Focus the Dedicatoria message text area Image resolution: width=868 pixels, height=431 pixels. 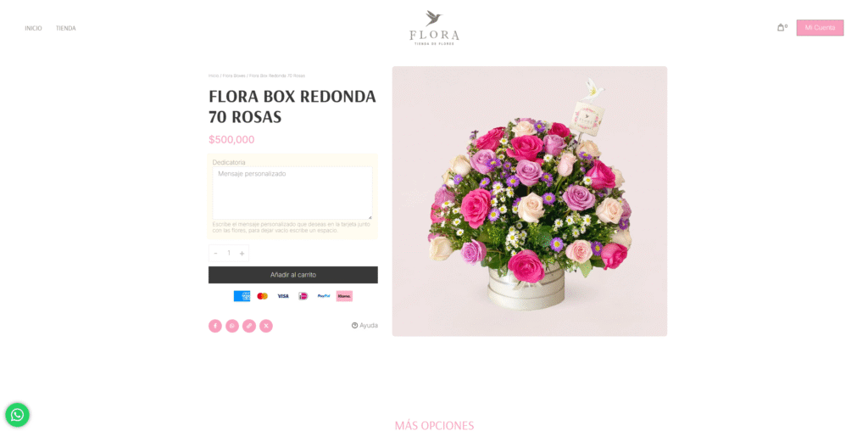click(x=292, y=193)
